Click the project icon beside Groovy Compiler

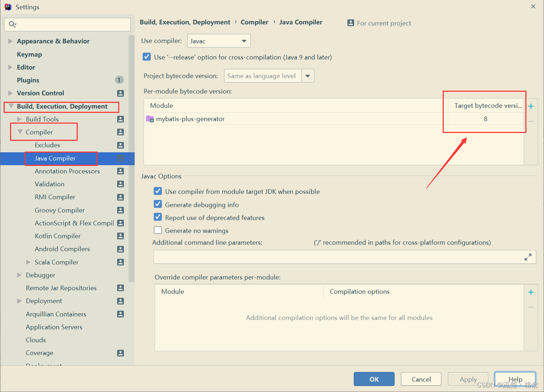tap(120, 210)
